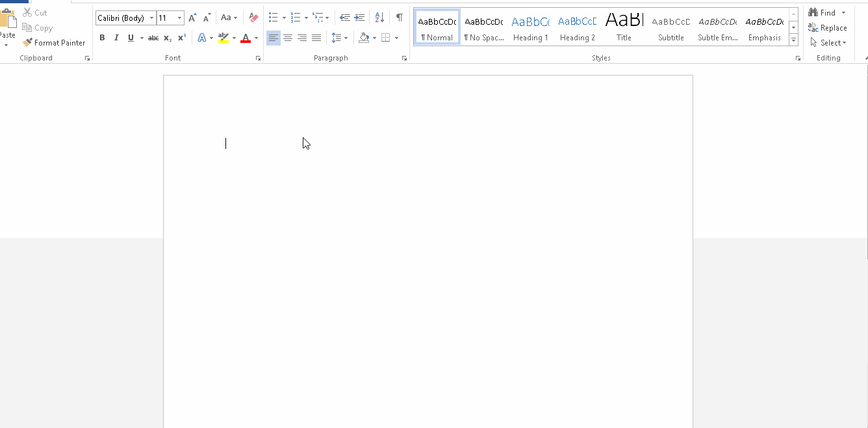Screen dimensions: 868x428
Task: Click the Justify alignment icon
Action: [x=316, y=38]
